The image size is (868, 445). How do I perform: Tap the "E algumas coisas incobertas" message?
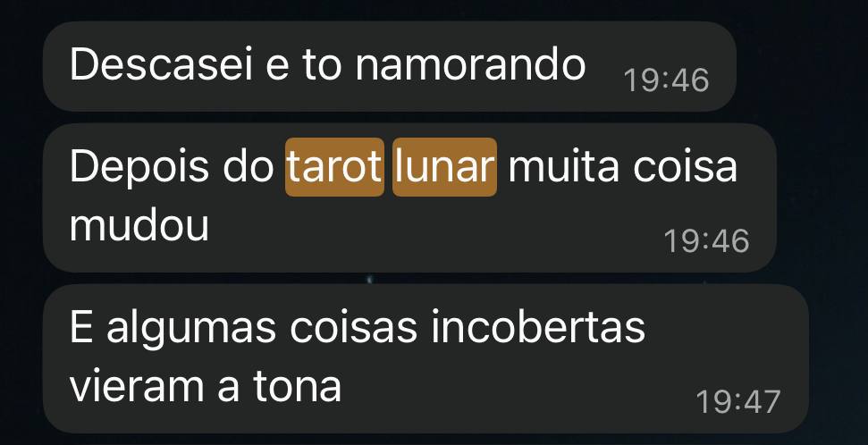[x=426, y=359]
